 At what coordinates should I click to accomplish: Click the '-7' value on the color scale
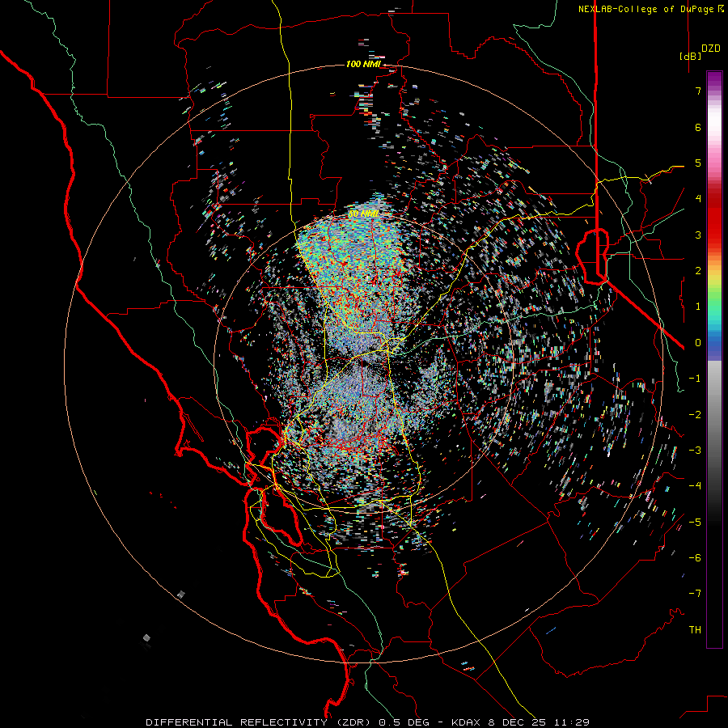tap(695, 594)
